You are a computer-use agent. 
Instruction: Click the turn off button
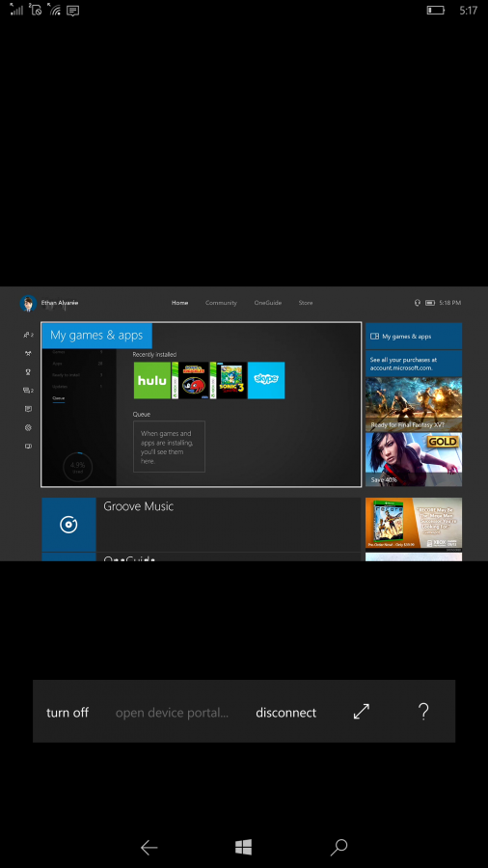click(68, 713)
